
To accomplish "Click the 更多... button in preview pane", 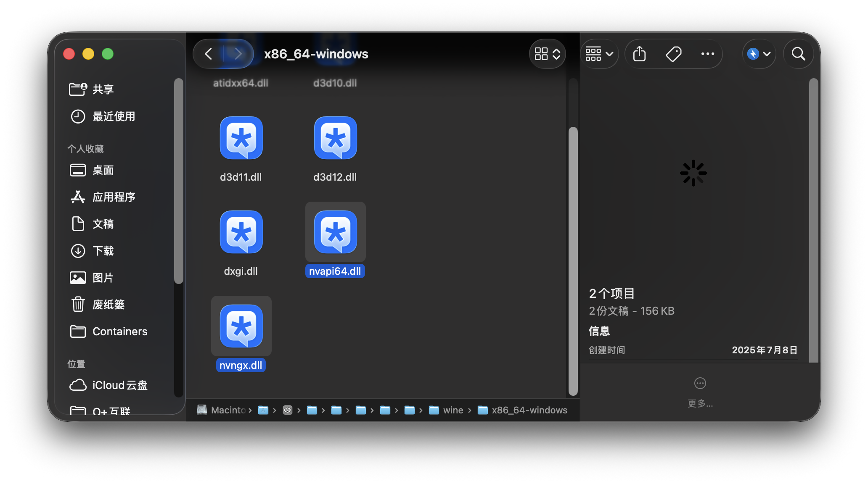I will [700, 392].
